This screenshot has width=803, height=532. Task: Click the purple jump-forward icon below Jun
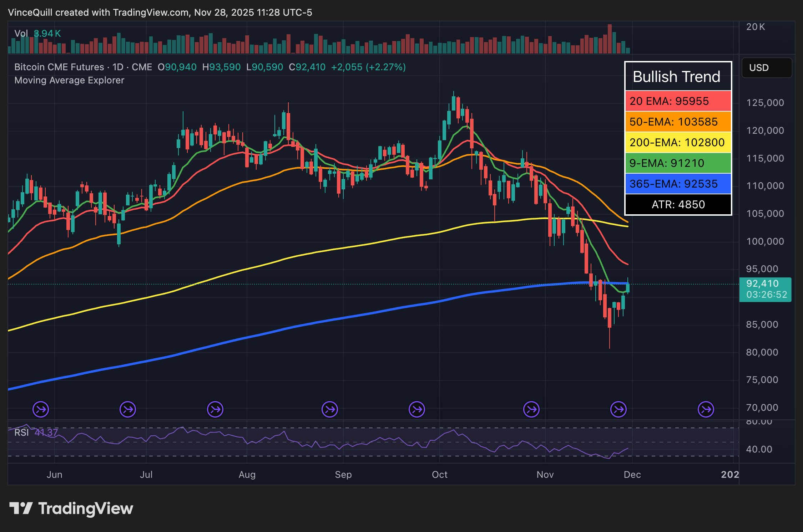pos(40,409)
